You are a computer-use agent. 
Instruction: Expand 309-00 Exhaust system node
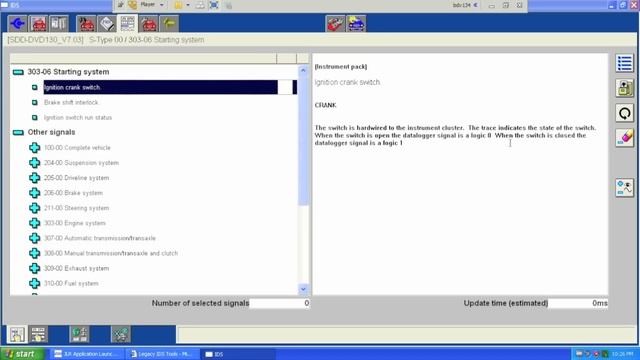tap(35, 269)
